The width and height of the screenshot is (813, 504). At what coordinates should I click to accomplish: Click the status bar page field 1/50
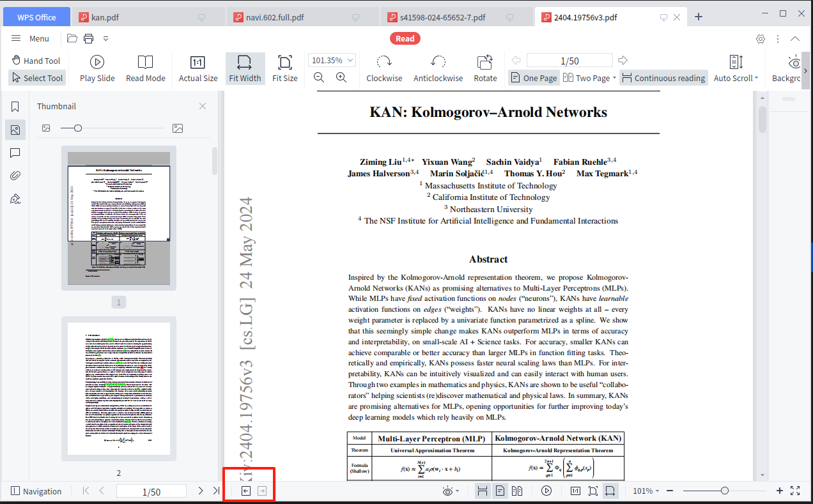point(151,491)
